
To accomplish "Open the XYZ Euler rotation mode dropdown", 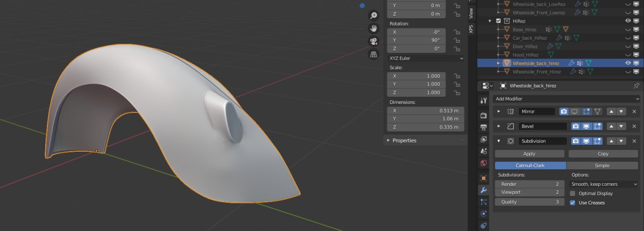I will [426, 58].
